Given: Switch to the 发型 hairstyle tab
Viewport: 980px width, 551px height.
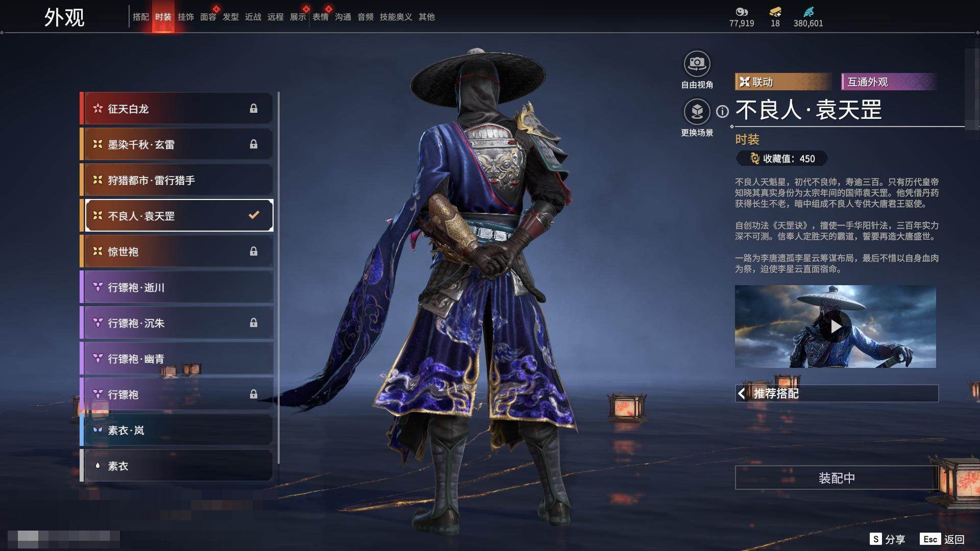Looking at the screenshot, I should (x=231, y=17).
